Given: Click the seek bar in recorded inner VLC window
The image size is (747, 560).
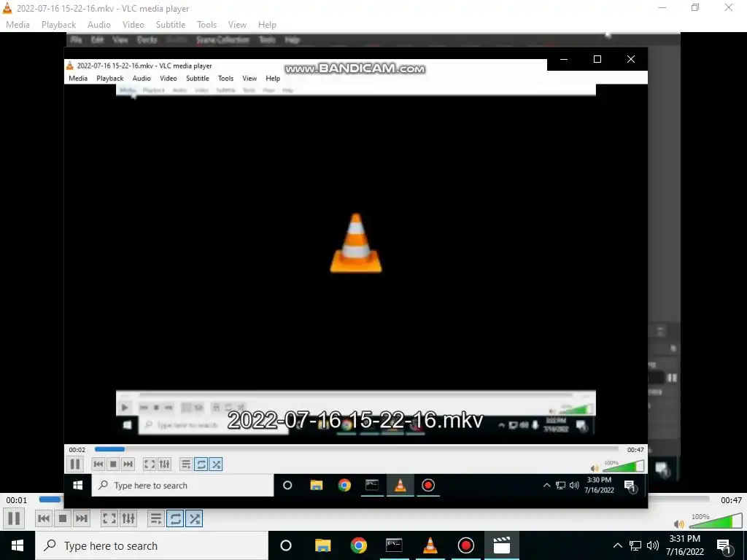Looking at the screenshot, I should coord(356,449).
